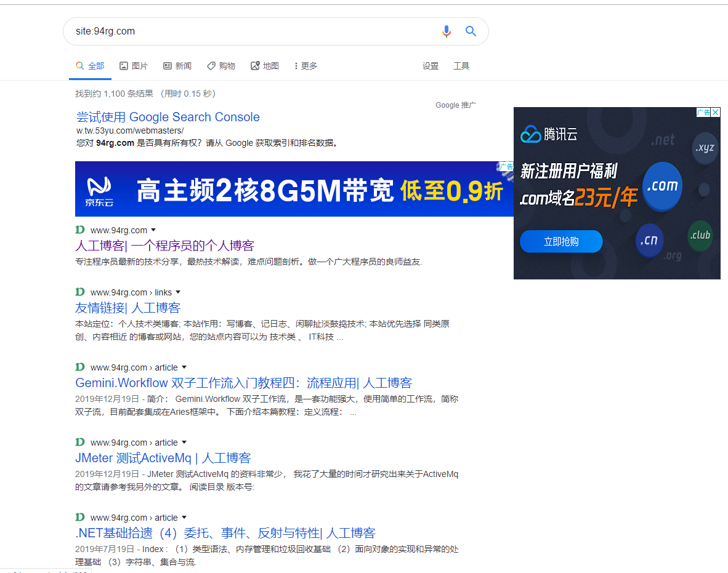728x573 pixels.
Task: Click 新注册用户福利 text in 腾讯云 ad
Action: [568, 171]
